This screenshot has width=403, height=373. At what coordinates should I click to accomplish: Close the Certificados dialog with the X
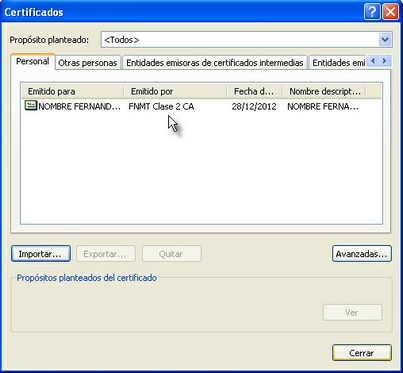click(x=390, y=12)
